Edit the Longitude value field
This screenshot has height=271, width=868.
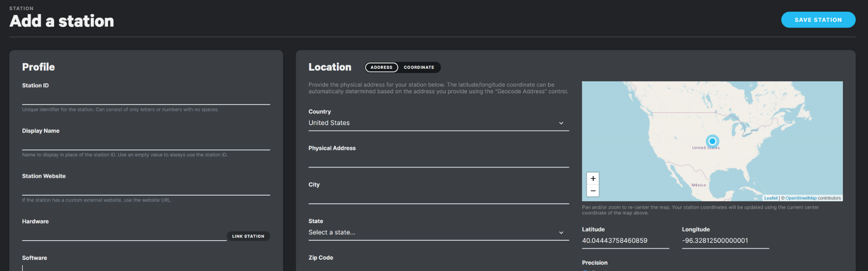click(x=725, y=241)
